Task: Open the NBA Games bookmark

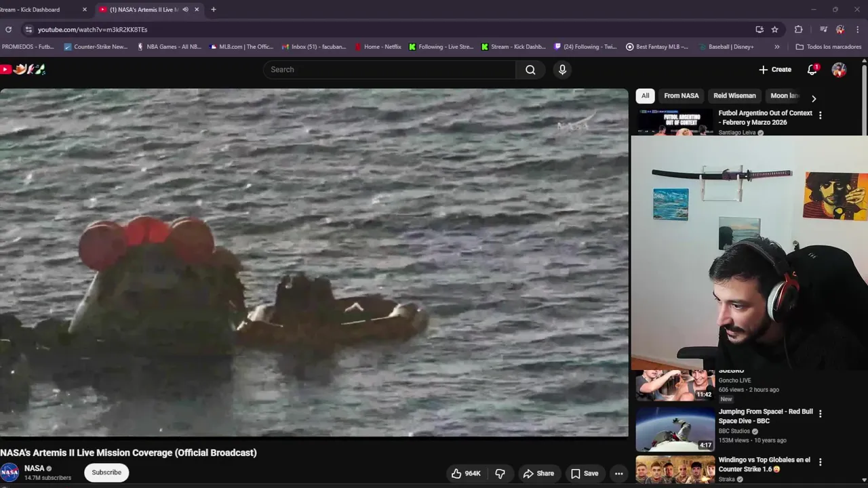Action: tap(170, 47)
